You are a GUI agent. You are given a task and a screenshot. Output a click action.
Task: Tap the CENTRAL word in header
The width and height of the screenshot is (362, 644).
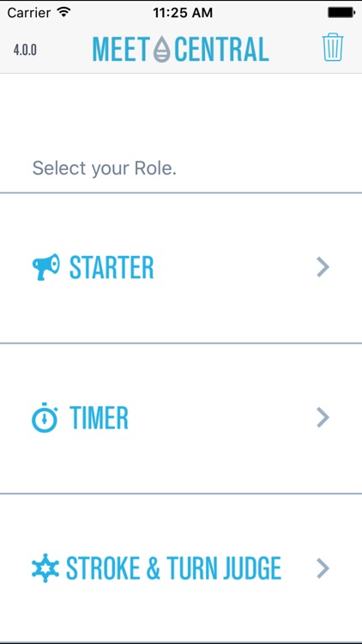(221, 50)
